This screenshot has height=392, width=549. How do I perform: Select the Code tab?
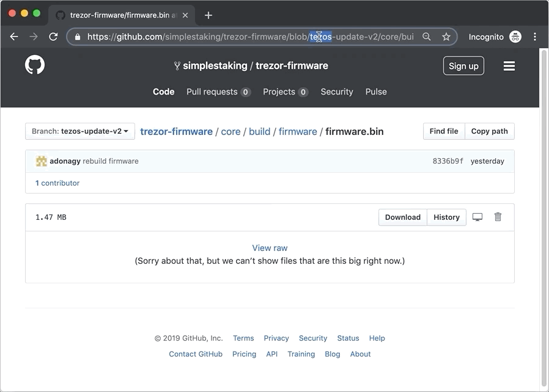coord(163,92)
